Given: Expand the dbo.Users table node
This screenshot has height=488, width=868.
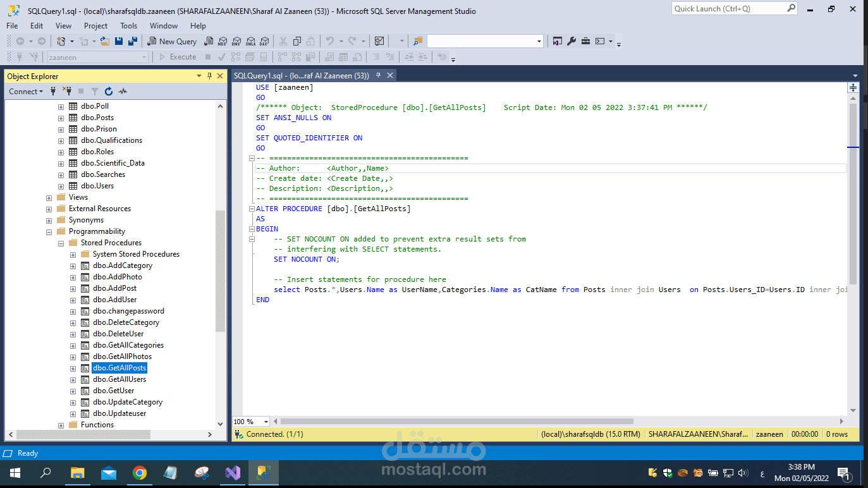Looking at the screenshot, I should 61,186.
